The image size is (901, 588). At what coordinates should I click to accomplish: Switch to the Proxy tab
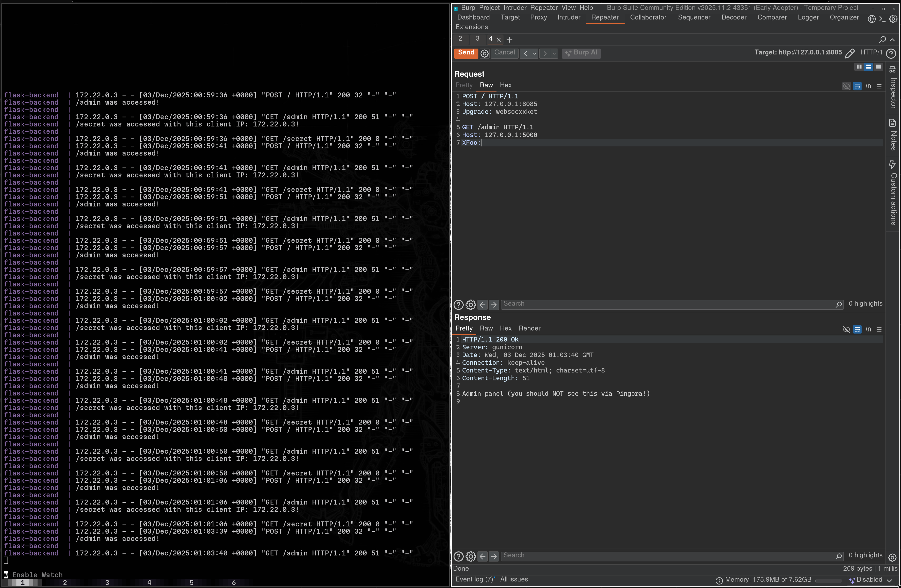coord(538,17)
